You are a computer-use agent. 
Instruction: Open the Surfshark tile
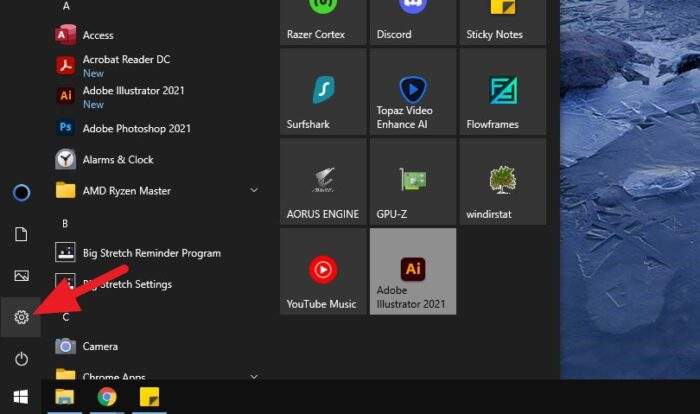click(x=323, y=92)
